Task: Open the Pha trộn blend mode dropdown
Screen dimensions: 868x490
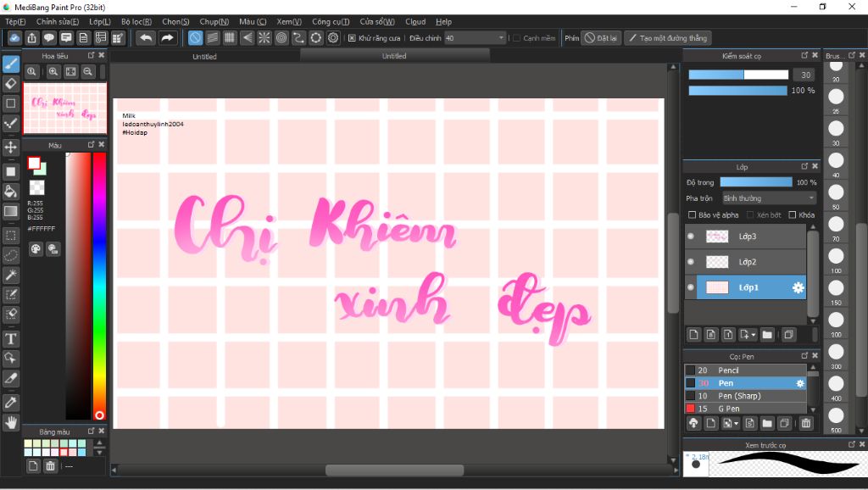Action: [769, 198]
